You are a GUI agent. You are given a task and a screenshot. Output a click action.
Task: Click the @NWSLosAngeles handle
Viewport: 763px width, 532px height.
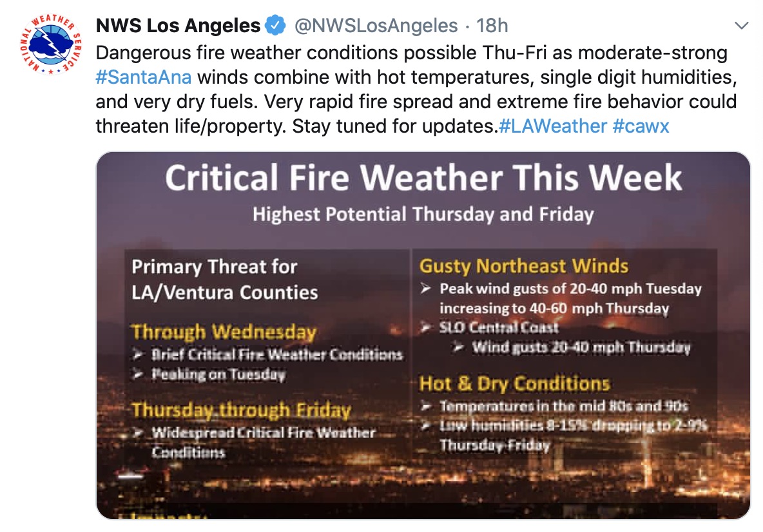[376, 26]
